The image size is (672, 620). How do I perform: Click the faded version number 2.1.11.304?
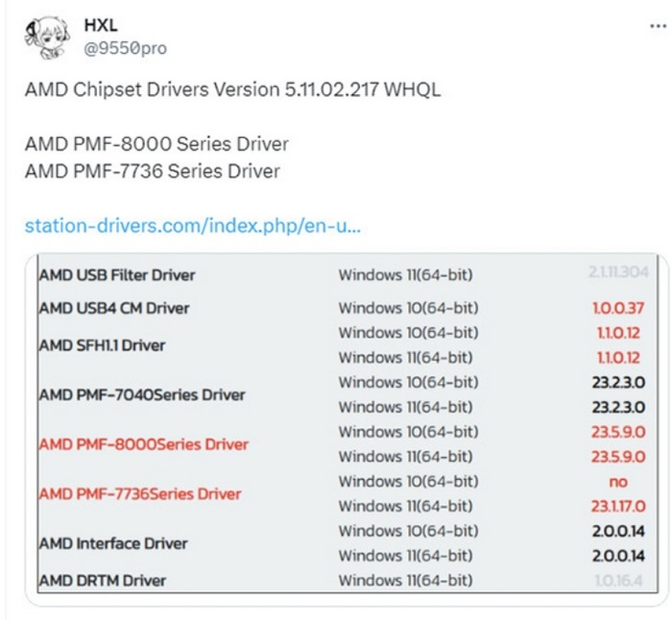(x=617, y=274)
